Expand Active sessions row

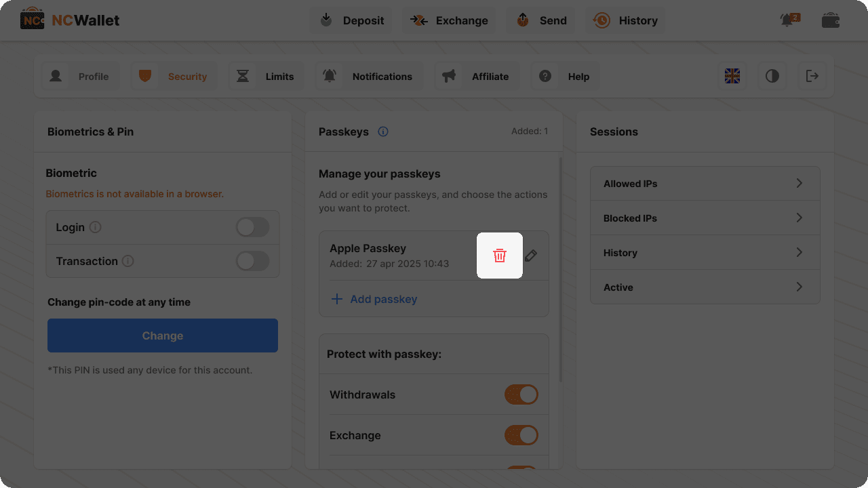click(x=705, y=287)
